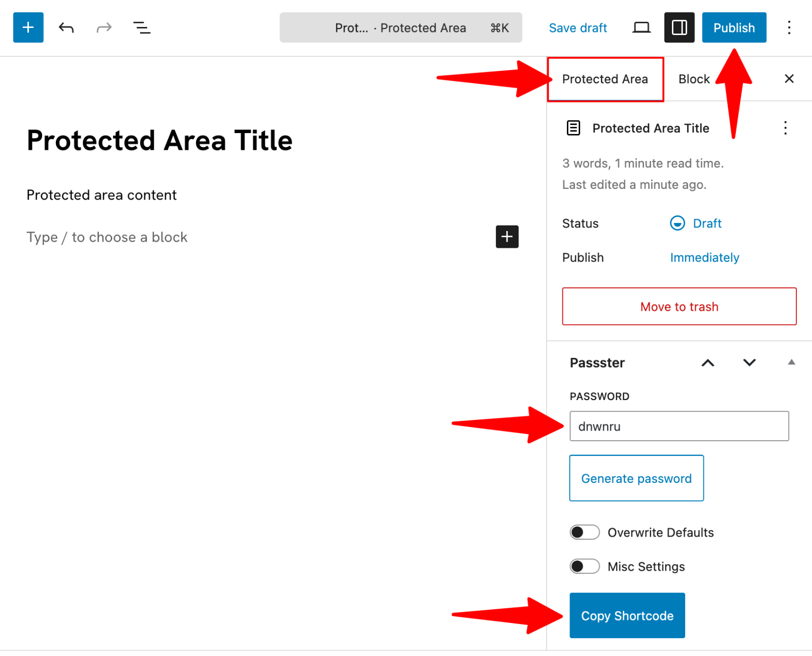The image size is (812, 656).
Task: Click into the Password input field
Action: tap(679, 427)
